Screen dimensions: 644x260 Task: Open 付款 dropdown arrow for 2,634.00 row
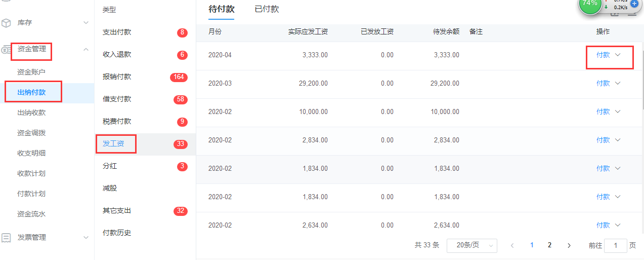(617, 225)
